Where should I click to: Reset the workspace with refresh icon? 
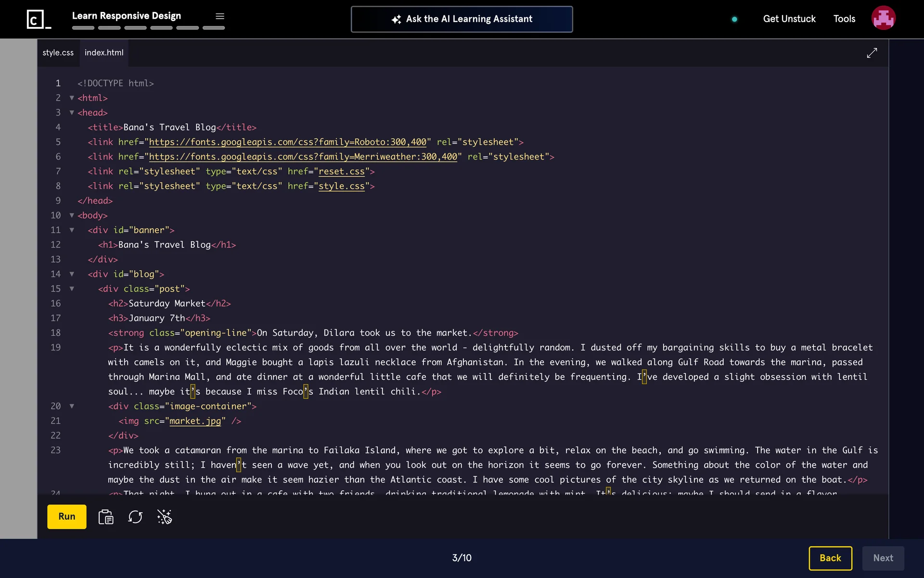coord(135,517)
